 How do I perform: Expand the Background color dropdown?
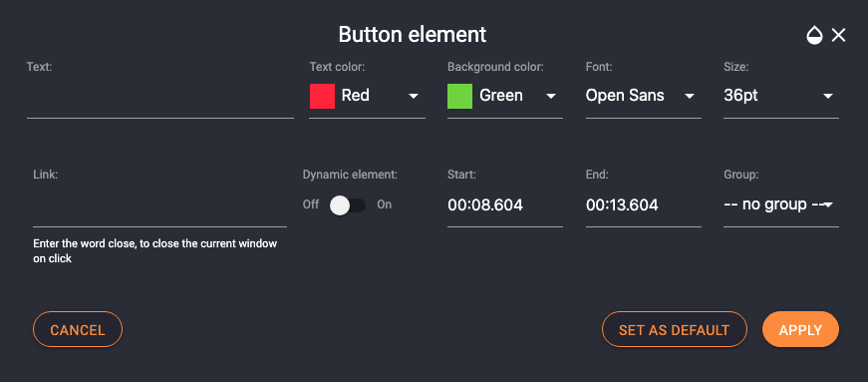coord(505,96)
